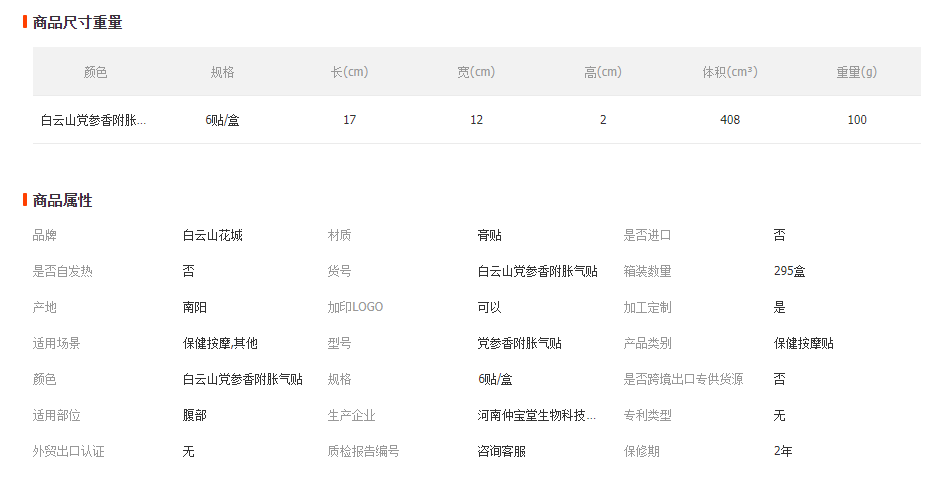Click the 专利类型 attribute label
939x478 pixels.
tap(647, 415)
